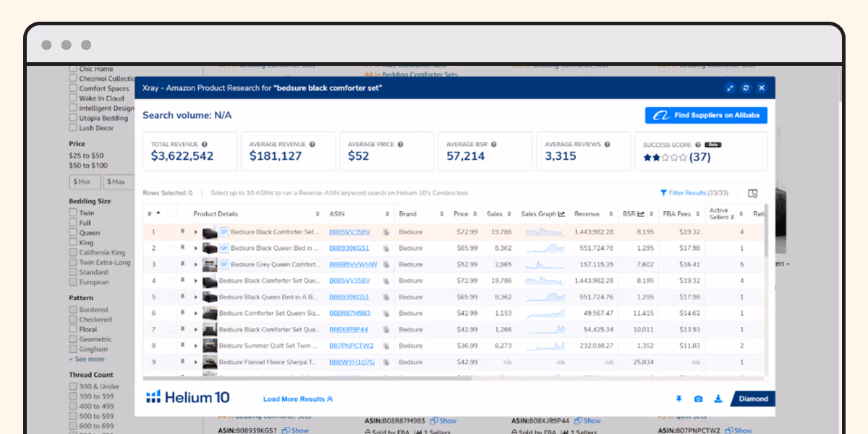Screen dimensions: 868x434
Task: Check the Twin bedding size box
Action: pyautogui.click(x=73, y=213)
